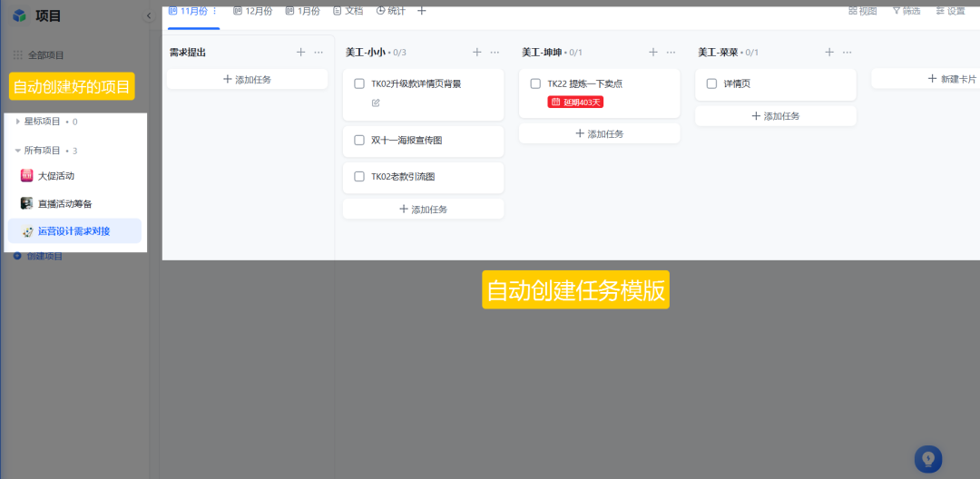Click 添加任务 under 需求提出 column
Viewport: 980px width, 479px height.
247,79
